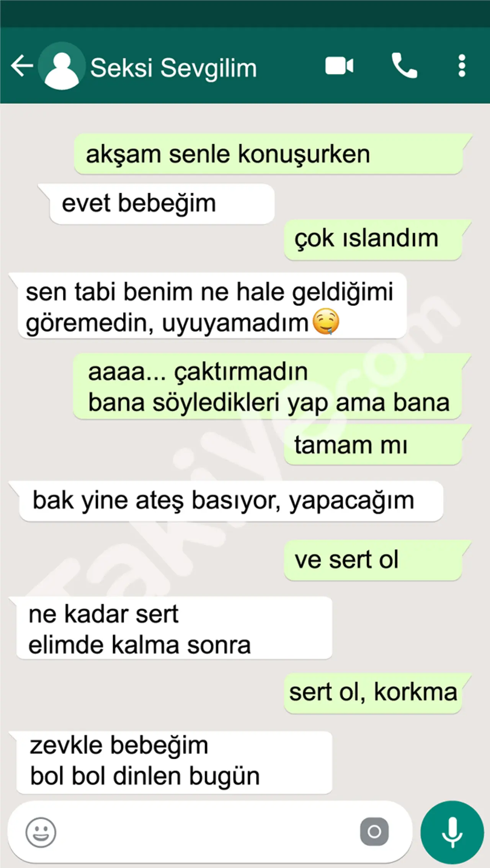This screenshot has width=490, height=868.
Task: Open contact info for Seksi Sevgilim
Action: click(x=173, y=68)
